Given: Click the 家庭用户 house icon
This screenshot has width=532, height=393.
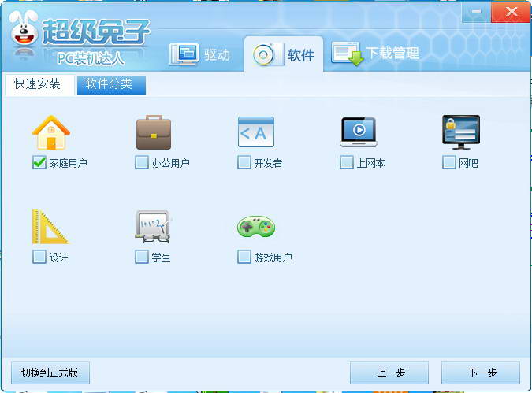Looking at the screenshot, I should pos(51,132).
